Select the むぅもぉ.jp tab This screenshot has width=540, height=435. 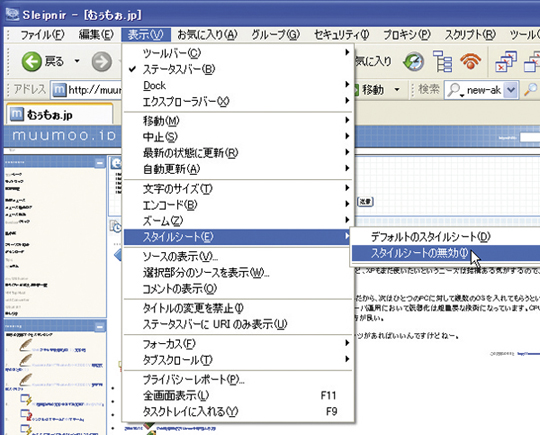[x=59, y=114]
